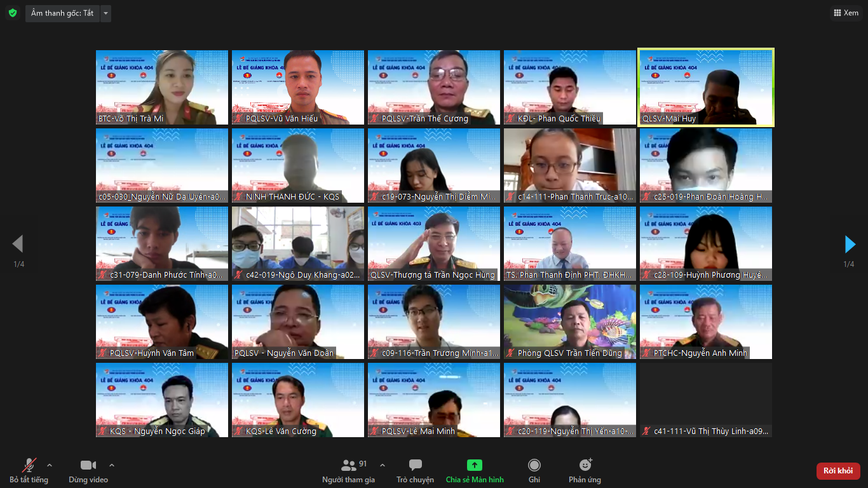Select KQS - Nguyễn Ngọc Giáp tile
The height and width of the screenshot is (488, 868).
click(162, 400)
